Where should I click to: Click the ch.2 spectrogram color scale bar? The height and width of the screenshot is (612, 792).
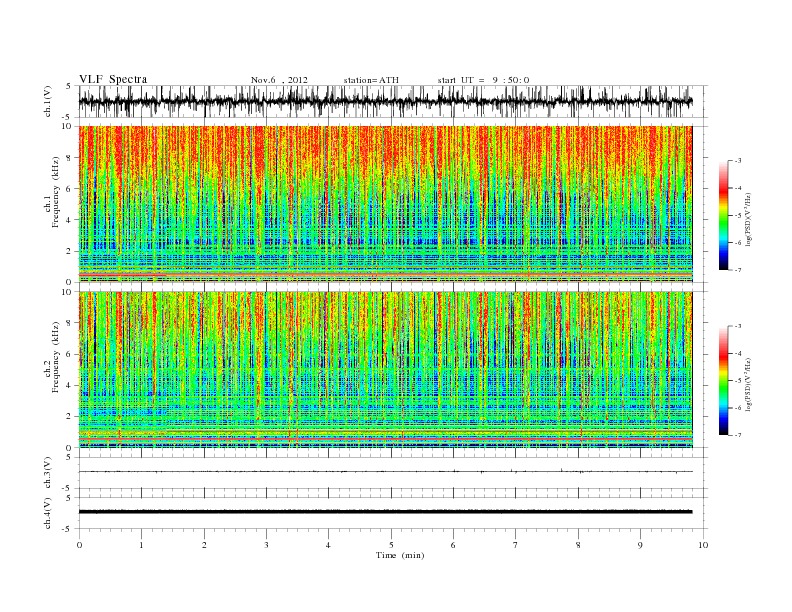(723, 380)
